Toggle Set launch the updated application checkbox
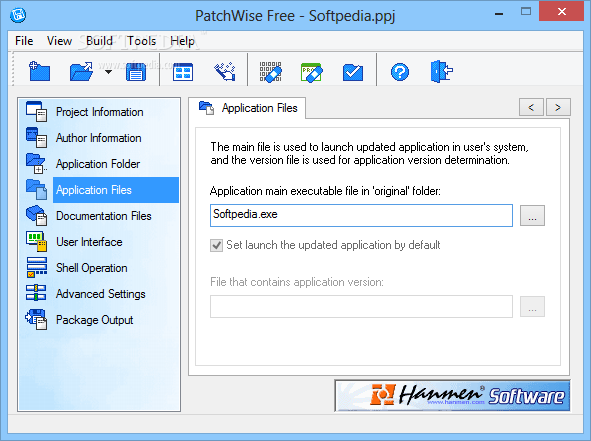This screenshot has height=441, width=591. (x=216, y=245)
